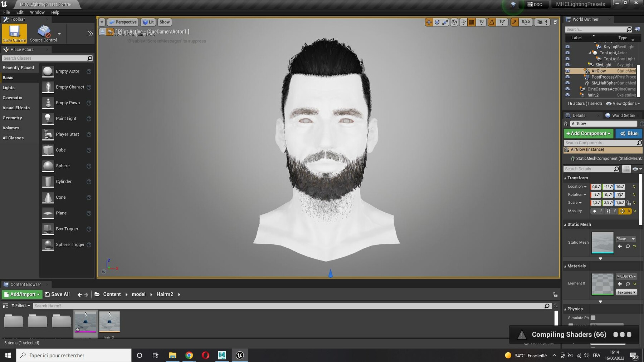
Task: Click the Box Trigger actor icon
Action: click(x=48, y=229)
